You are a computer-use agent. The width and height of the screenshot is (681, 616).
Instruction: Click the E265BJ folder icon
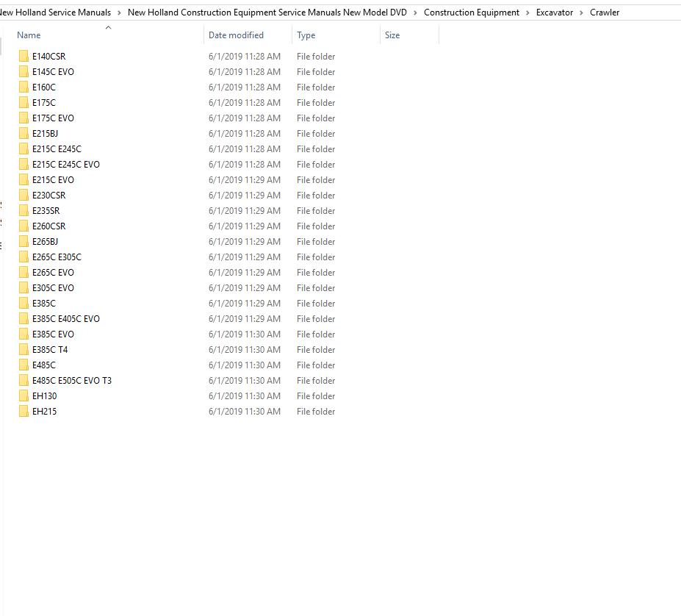[x=24, y=241]
